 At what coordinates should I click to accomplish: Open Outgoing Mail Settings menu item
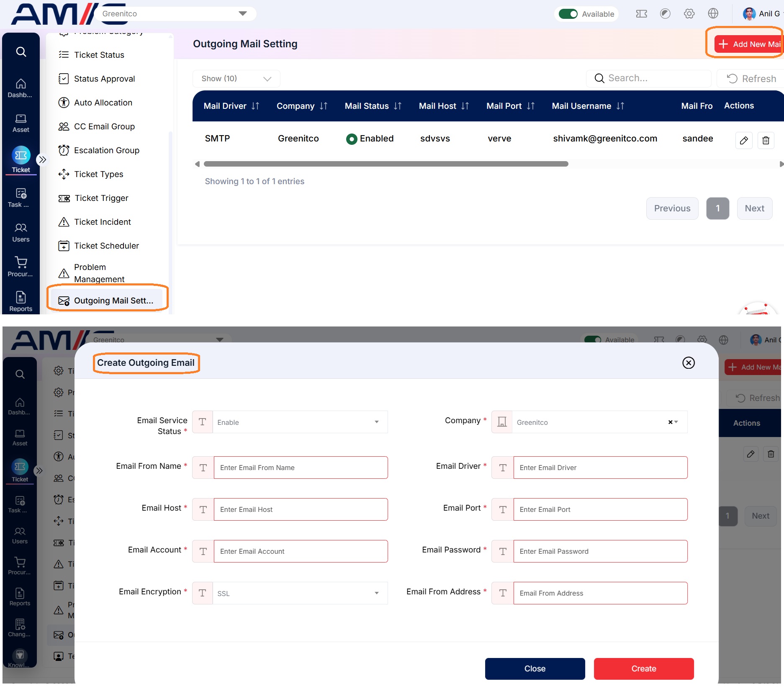tap(107, 301)
